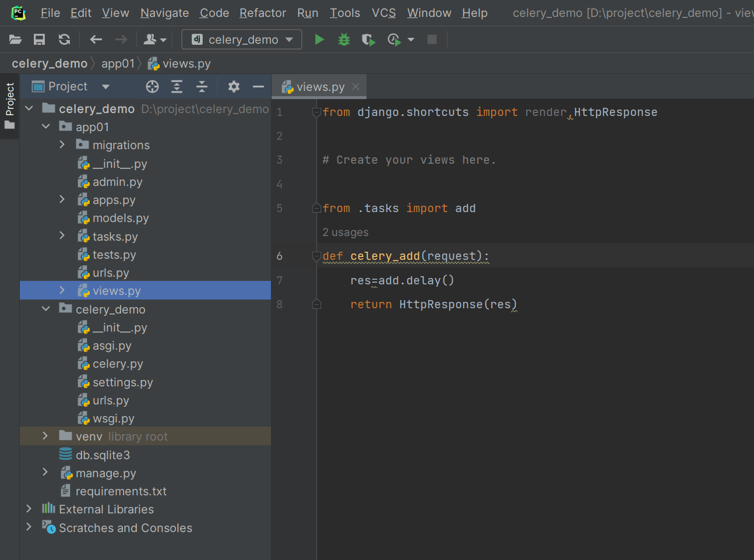
Task: Open the celery_demo run configuration dropdown
Action: coord(242,40)
